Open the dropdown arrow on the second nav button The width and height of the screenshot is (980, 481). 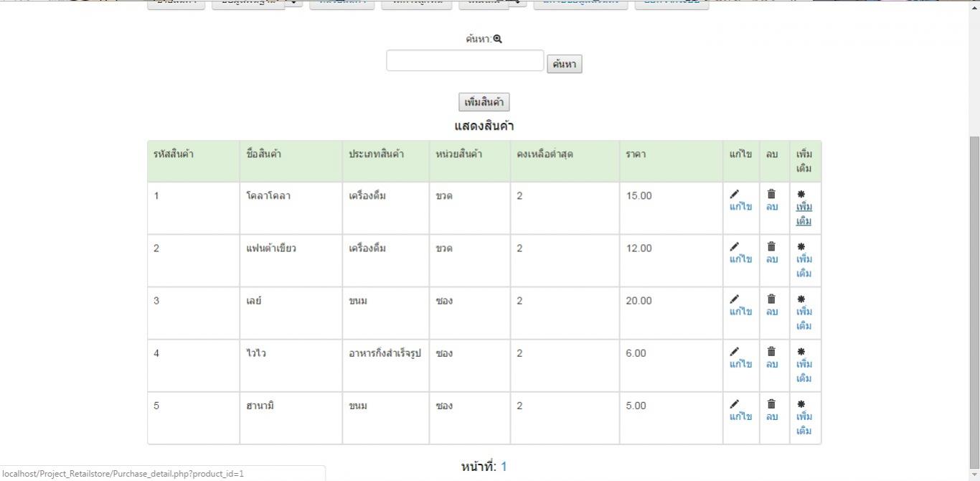(x=293, y=2)
